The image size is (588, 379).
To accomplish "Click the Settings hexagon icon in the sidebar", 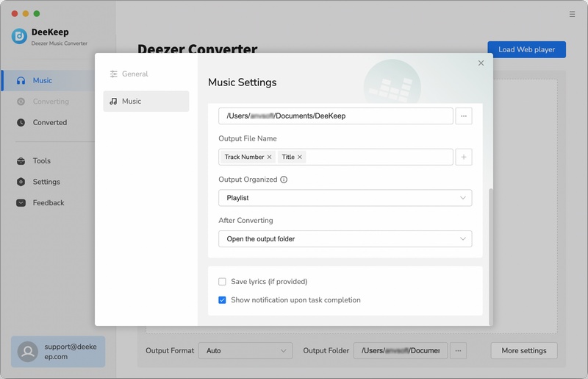I will (x=21, y=182).
